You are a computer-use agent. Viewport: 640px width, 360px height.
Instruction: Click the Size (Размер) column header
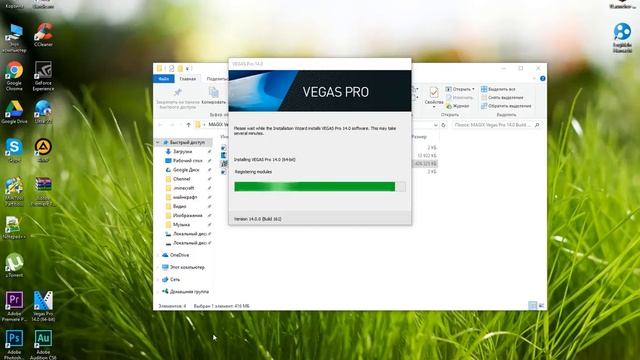pyautogui.click(x=419, y=137)
